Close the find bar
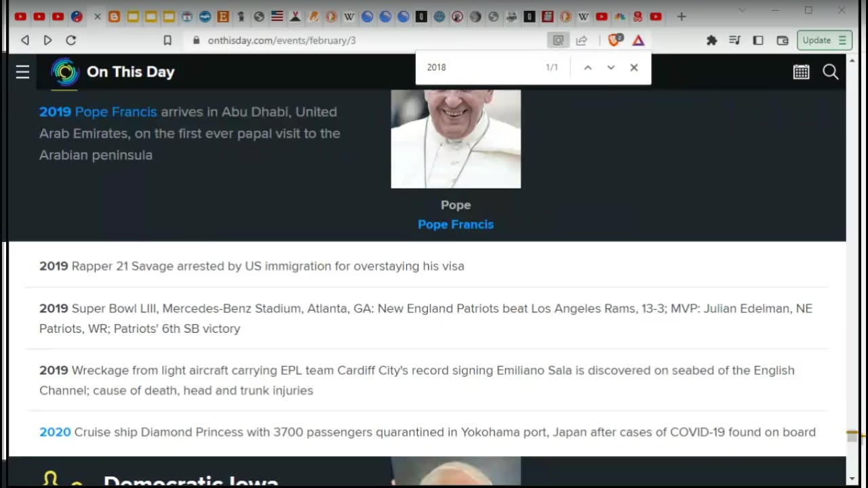This screenshot has height=488, width=868. coord(634,67)
